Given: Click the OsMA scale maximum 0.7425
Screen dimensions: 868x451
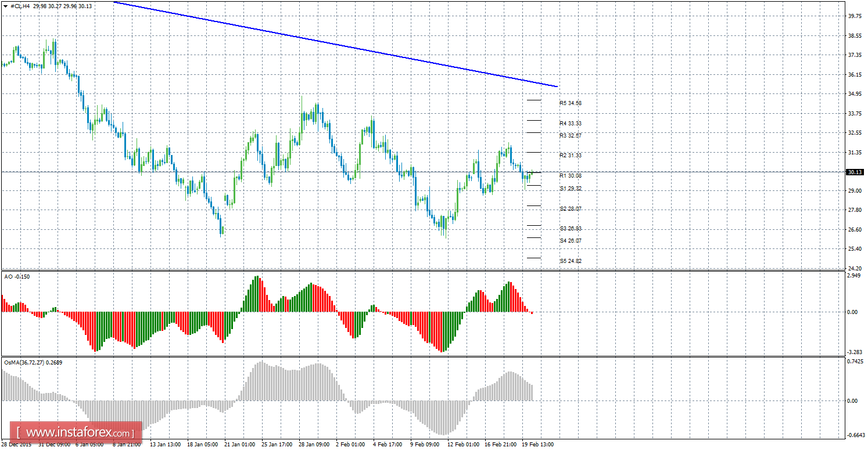Looking at the screenshot, I should 855,361.
